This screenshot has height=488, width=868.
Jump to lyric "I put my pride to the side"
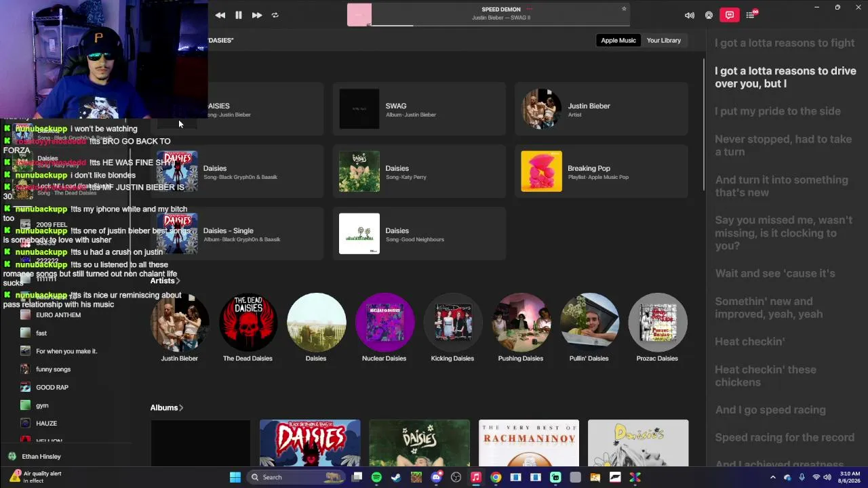coord(778,111)
